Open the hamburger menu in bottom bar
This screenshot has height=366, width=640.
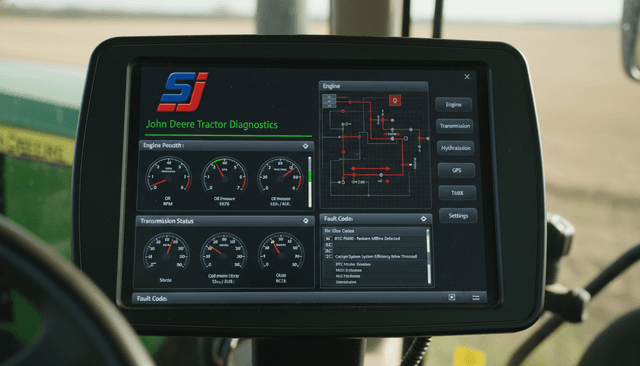coord(476,298)
